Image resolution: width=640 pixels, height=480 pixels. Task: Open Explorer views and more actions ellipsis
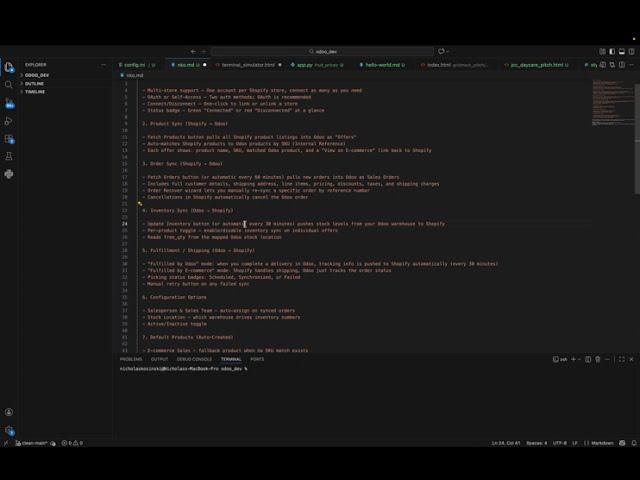[104, 64]
